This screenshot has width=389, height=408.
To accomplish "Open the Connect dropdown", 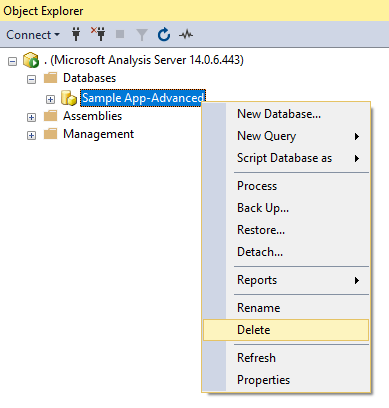I will 33,35.
